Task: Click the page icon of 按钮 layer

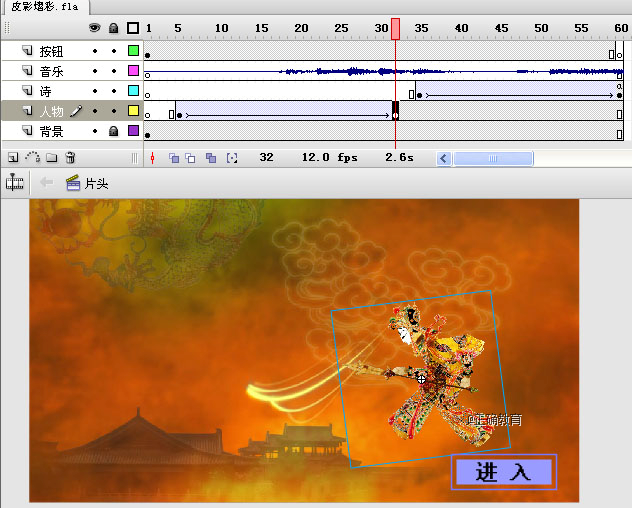Action: coord(27,50)
